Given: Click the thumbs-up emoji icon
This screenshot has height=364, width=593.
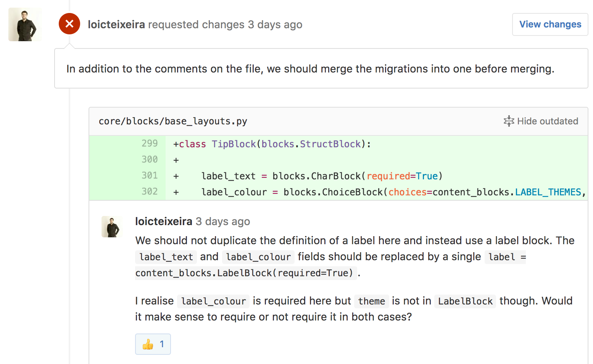Looking at the screenshot, I should coord(148,345).
